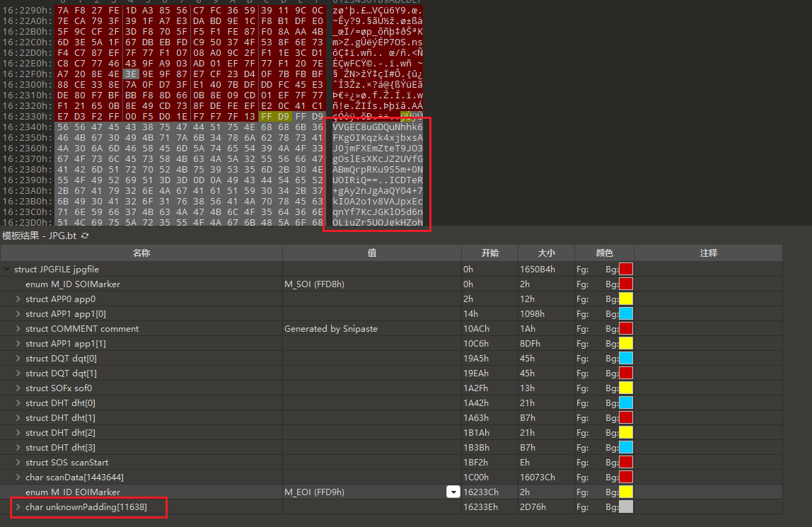Expand the struct APP0 app0 node

(18, 299)
